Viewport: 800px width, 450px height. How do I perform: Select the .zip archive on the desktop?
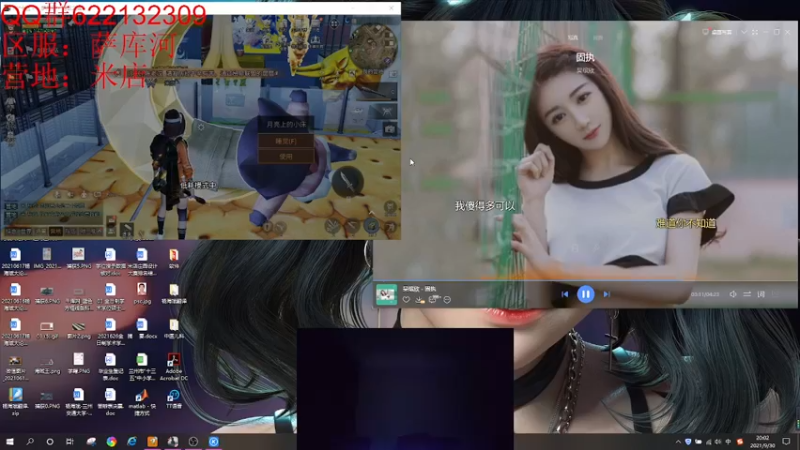[x=15, y=402]
